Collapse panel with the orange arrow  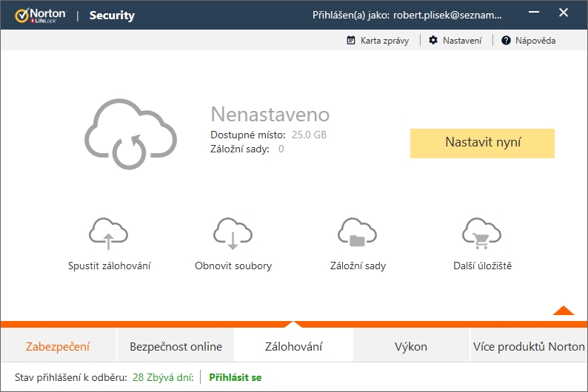pyautogui.click(x=563, y=311)
